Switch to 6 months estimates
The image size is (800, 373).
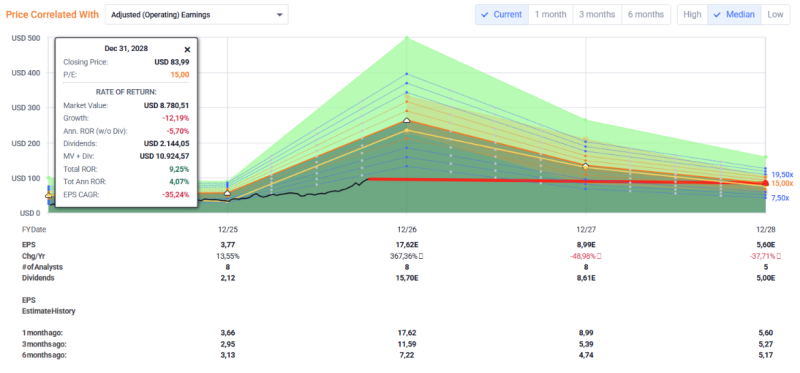[x=646, y=14]
